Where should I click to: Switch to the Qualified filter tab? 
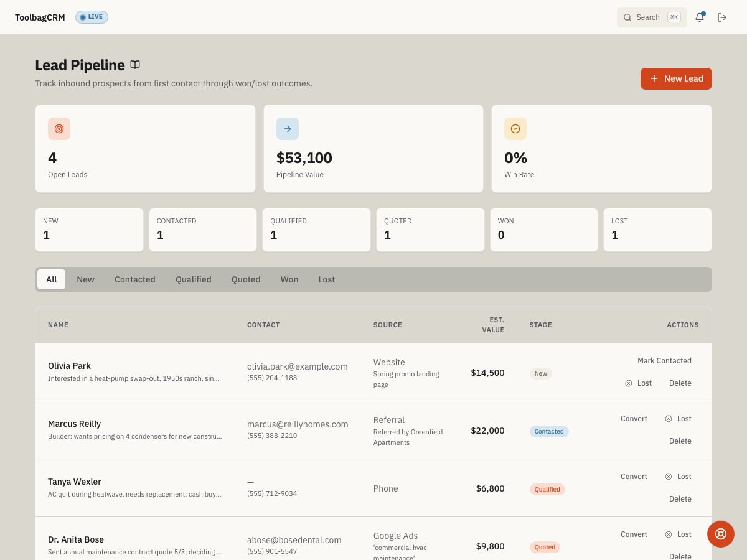[194, 279]
